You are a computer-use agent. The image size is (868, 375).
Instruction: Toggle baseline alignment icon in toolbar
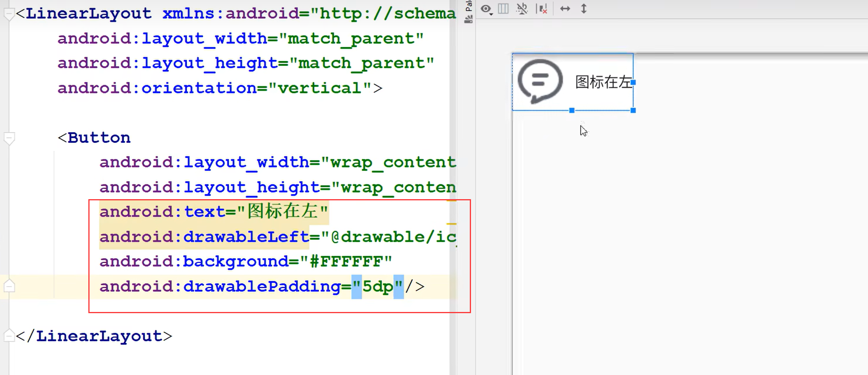click(x=522, y=9)
